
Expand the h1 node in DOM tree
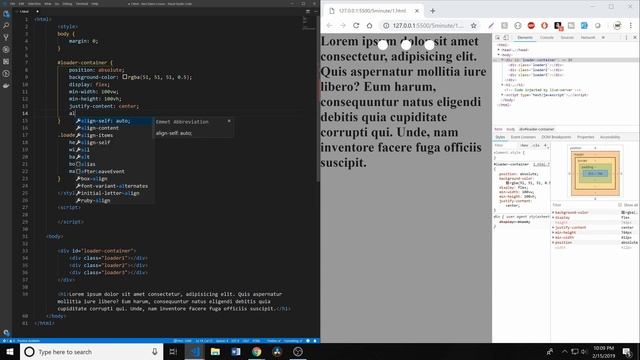(x=502, y=85)
